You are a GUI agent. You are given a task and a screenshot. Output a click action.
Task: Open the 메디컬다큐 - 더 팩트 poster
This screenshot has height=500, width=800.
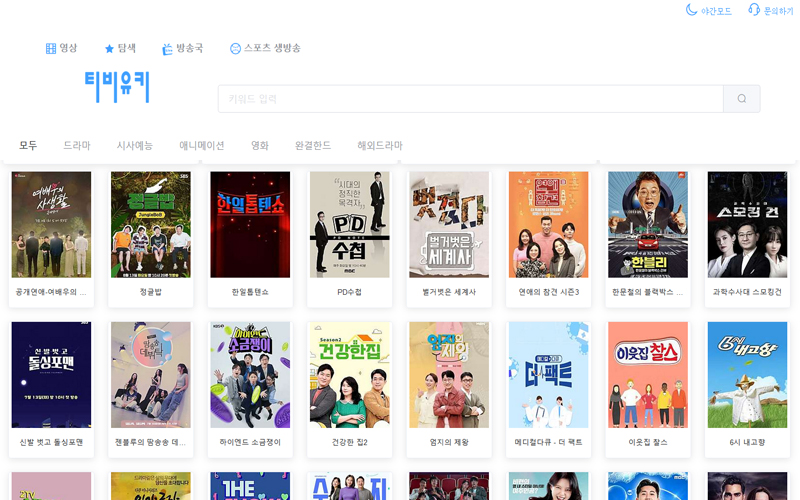(x=548, y=374)
